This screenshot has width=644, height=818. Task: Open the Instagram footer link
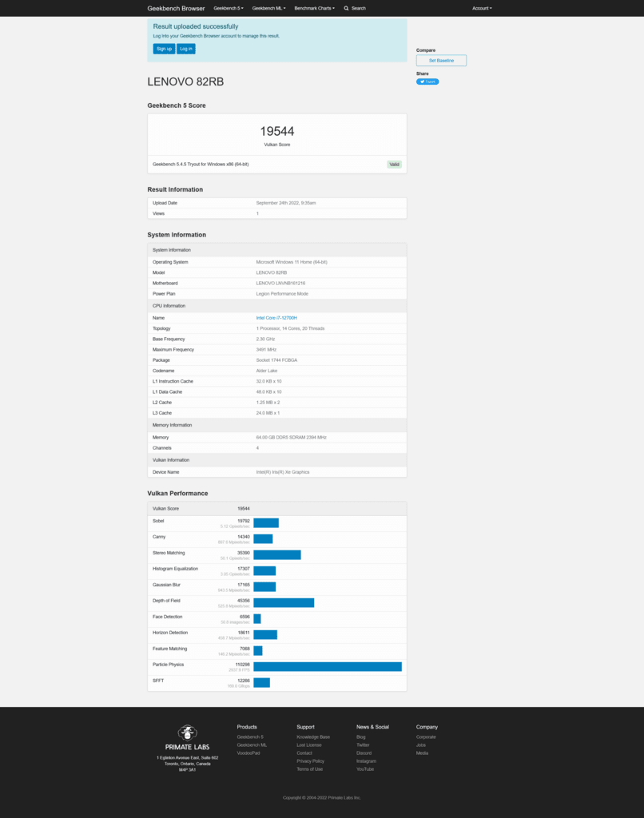point(366,761)
